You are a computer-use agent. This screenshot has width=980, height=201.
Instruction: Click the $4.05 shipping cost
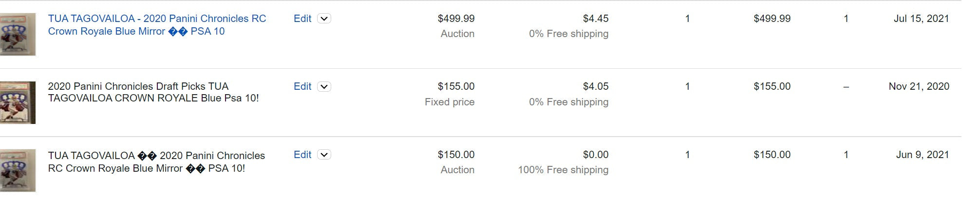595,86
